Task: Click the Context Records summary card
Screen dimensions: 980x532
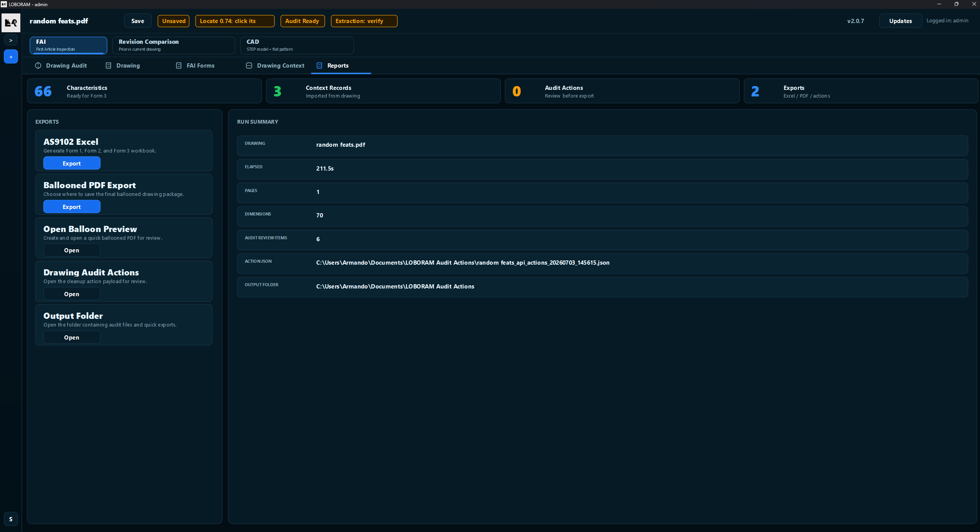Action: click(383, 91)
